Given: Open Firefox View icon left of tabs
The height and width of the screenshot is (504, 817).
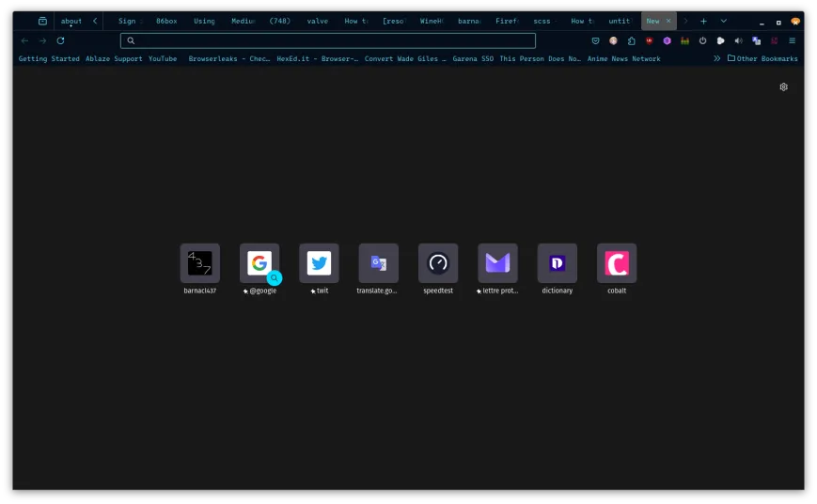Looking at the screenshot, I should pyautogui.click(x=42, y=22).
